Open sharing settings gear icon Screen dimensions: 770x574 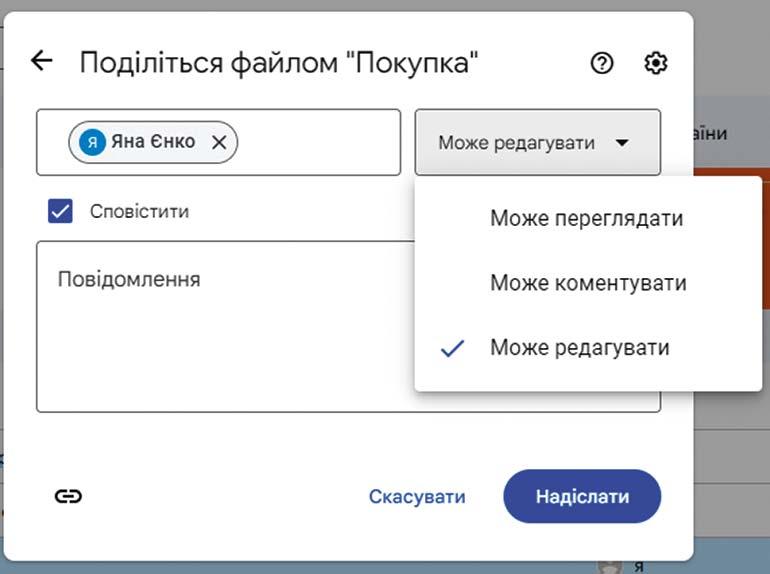coord(656,63)
